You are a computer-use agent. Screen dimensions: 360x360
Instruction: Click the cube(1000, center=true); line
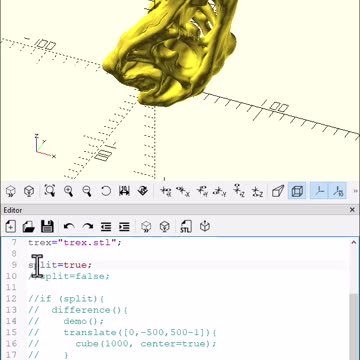(x=123, y=344)
